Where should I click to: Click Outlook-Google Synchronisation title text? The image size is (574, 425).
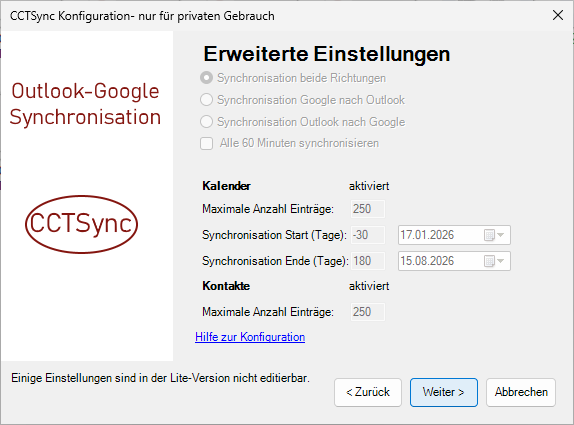tap(85, 104)
